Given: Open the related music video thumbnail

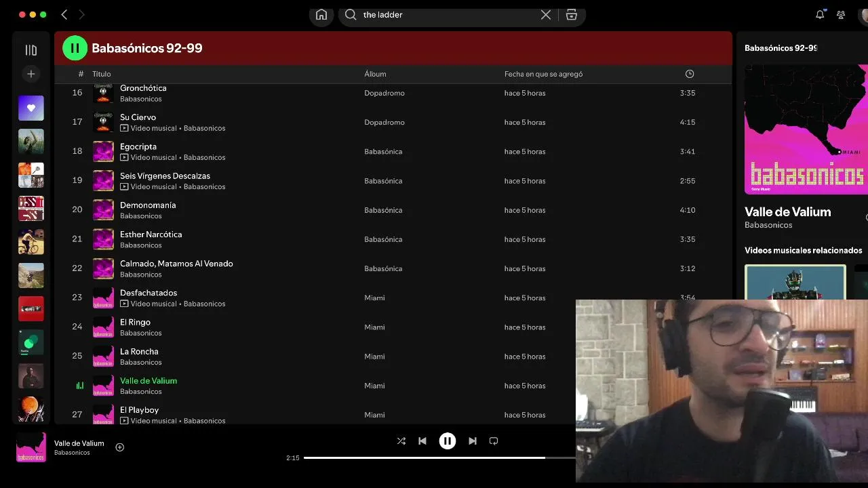Looking at the screenshot, I should point(795,282).
